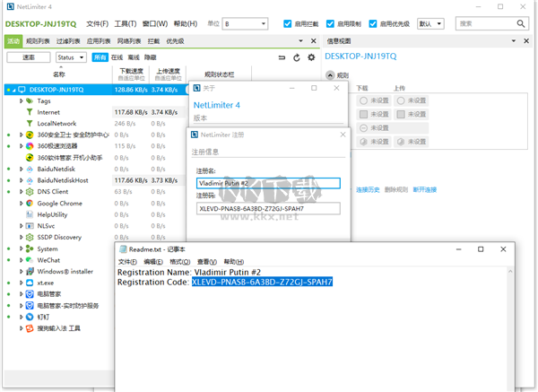The image size is (538, 392).
Task: Click the 注册名 input field
Action: pos(267,183)
